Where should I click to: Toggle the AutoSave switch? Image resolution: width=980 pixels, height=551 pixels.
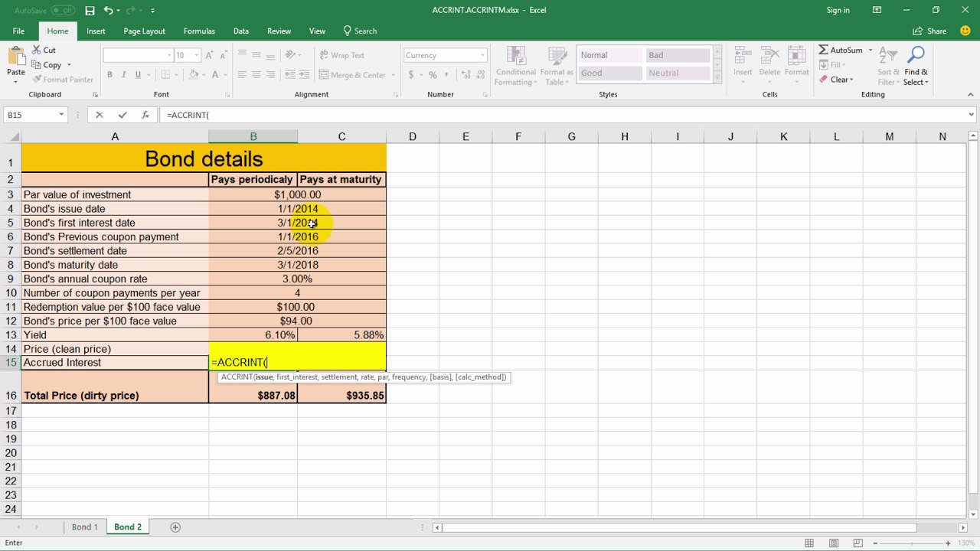pos(63,11)
